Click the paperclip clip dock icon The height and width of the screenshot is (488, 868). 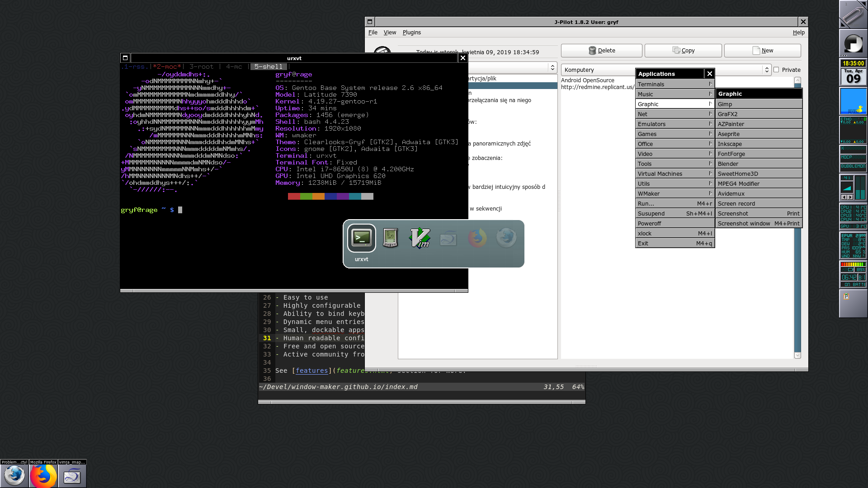[x=853, y=15]
